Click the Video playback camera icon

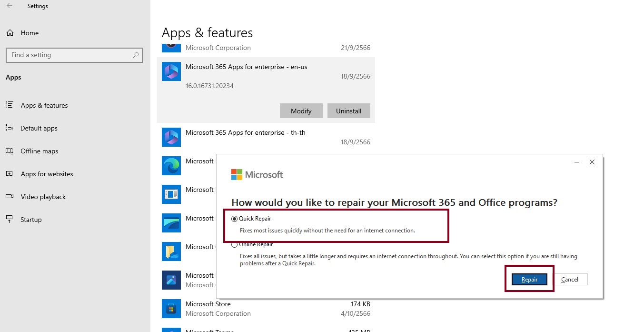10,197
